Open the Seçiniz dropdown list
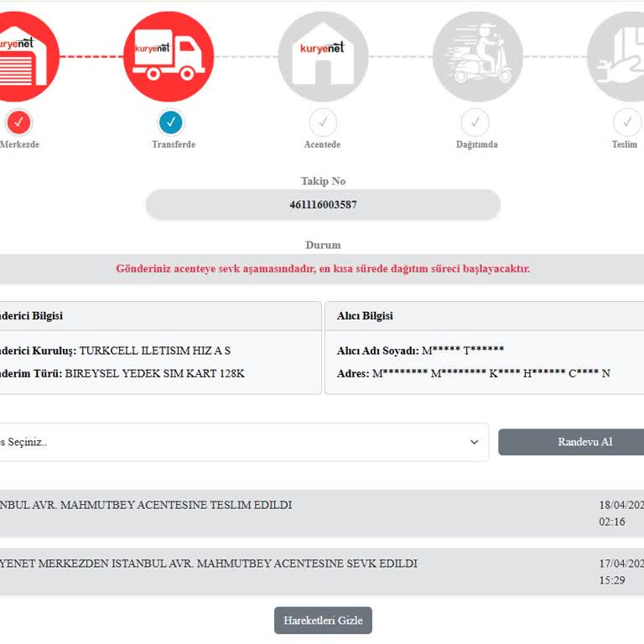This screenshot has height=644, width=644. [244, 442]
